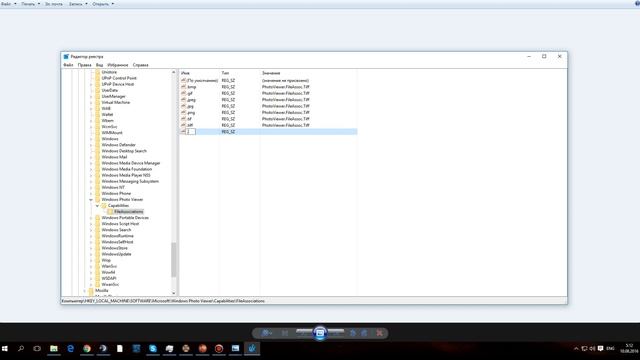Click the string value icon next to .jpeg
Image resolution: width=640 pixels, height=360 pixels.
[183, 99]
